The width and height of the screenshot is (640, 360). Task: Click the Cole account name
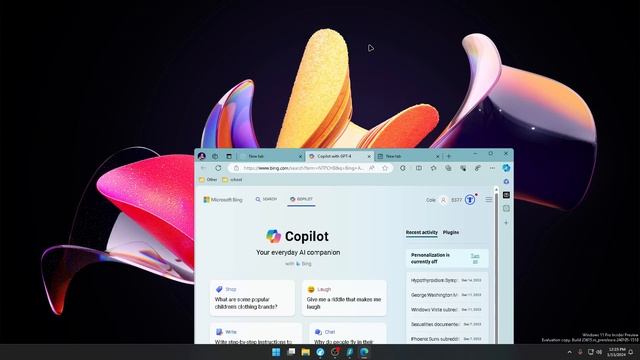(x=431, y=200)
